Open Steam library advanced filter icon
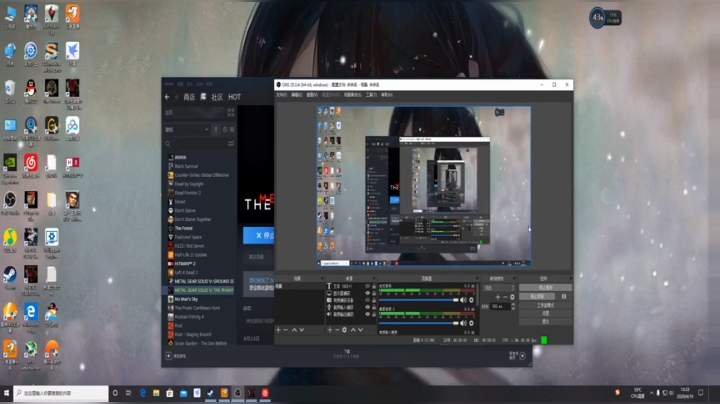This screenshot has height=404, width=720. (x=231, y=144)
